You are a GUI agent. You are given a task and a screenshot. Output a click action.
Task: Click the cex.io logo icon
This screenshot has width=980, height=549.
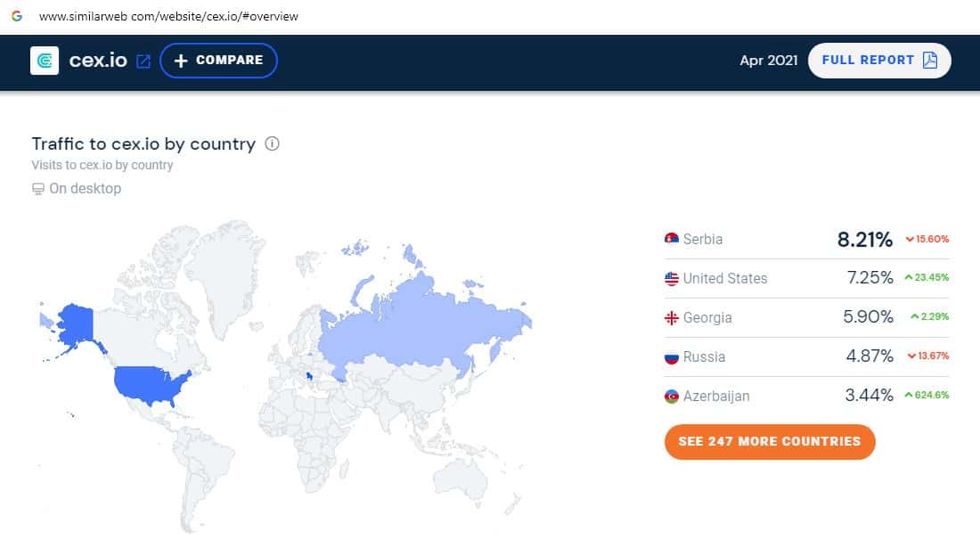45,61
